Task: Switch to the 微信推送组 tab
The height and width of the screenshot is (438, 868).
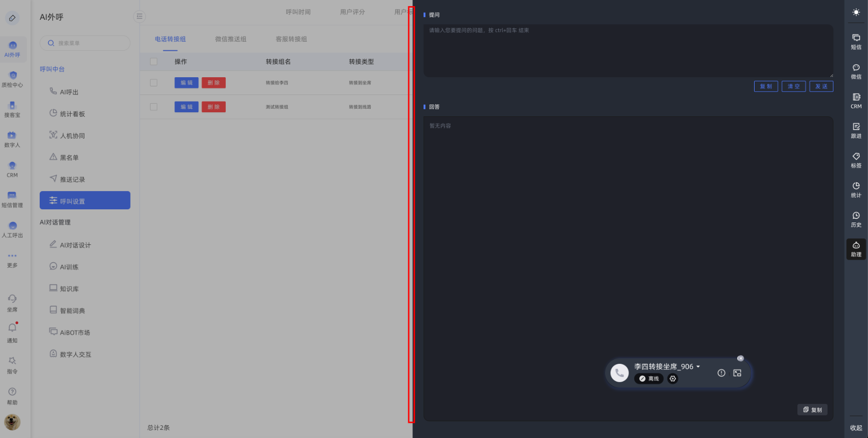Action: tap(230, 39)
